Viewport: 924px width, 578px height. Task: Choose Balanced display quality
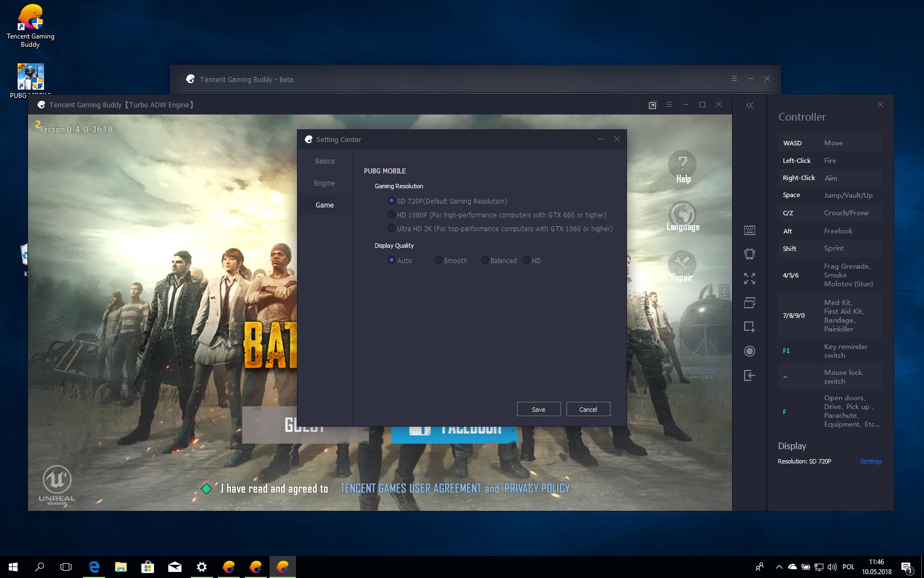(485, 260)
